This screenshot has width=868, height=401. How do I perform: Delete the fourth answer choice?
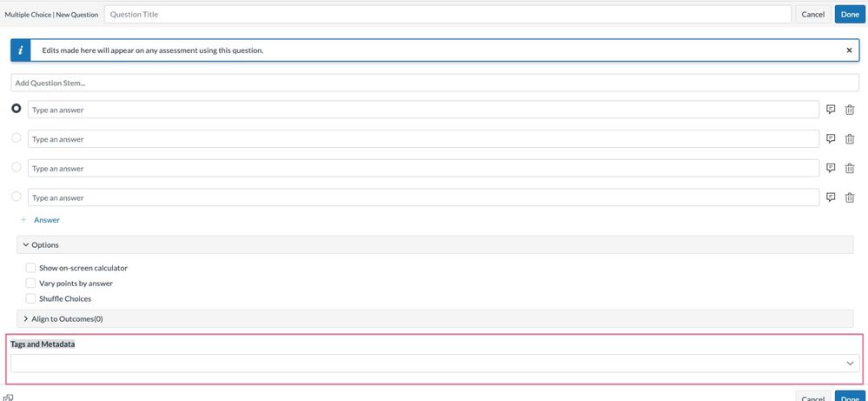tap(850, 197)
